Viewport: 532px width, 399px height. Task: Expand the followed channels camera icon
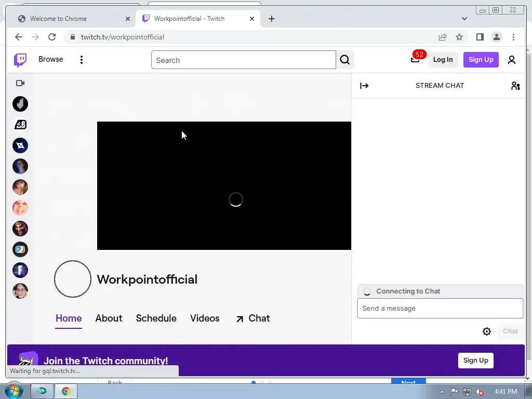20,83
